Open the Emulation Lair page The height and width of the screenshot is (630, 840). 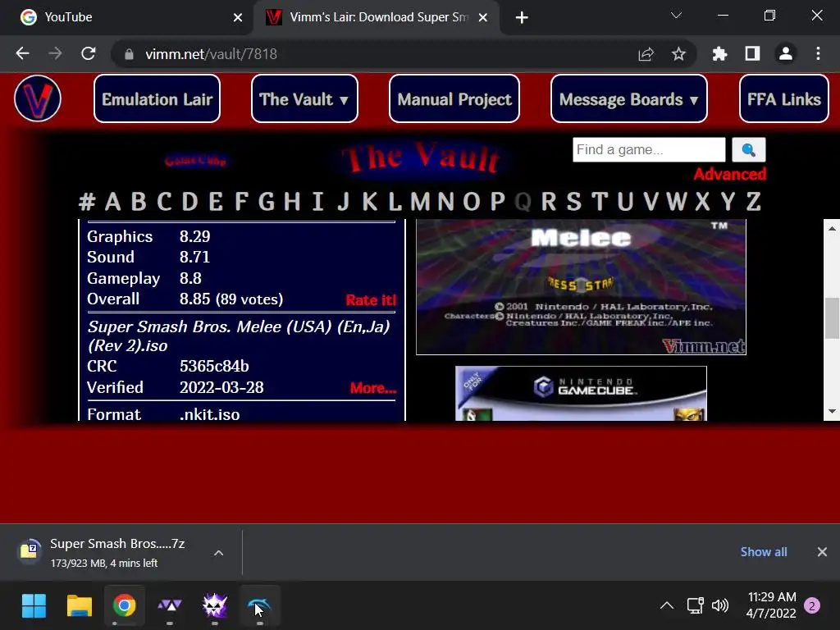point(157,99)
